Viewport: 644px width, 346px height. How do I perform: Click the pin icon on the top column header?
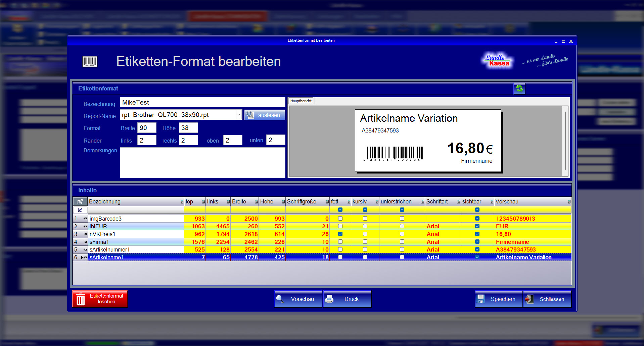click(x=203, y=202)
